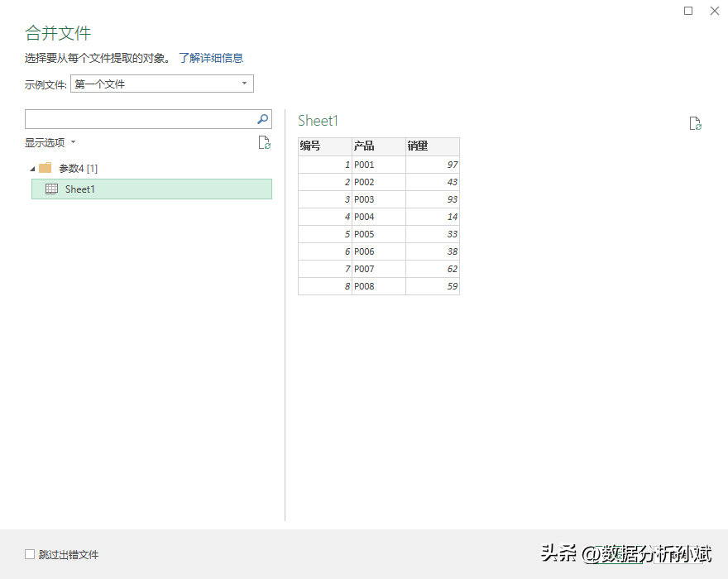Select the P007 product cell
728x579 pixels.
379,269
